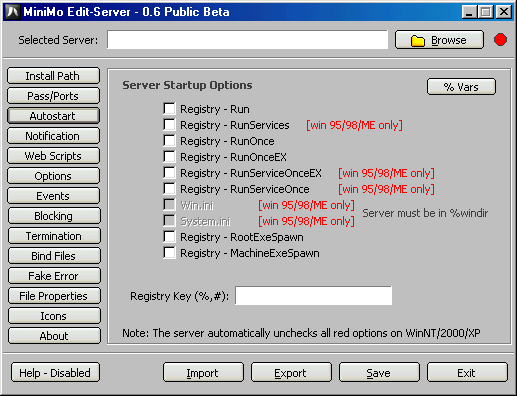Check the Registry - RunOnce option
This screenshot has height=396, width=517.
point(169,140)
